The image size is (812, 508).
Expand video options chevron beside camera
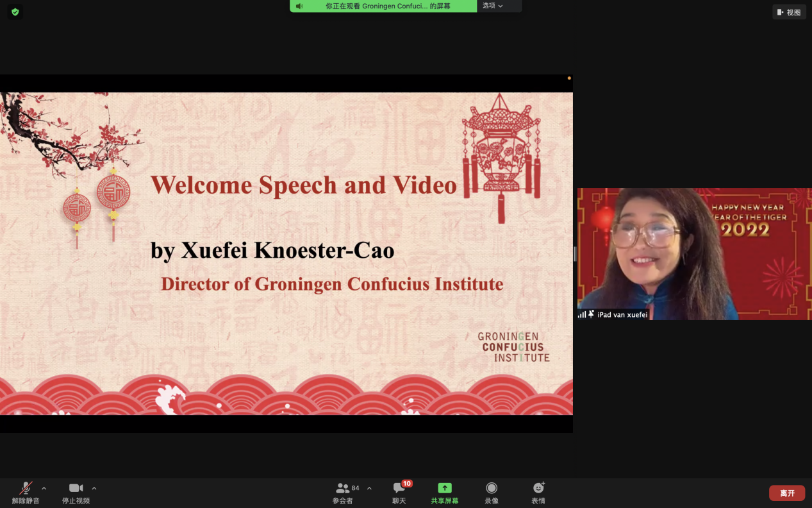(94, 489)
